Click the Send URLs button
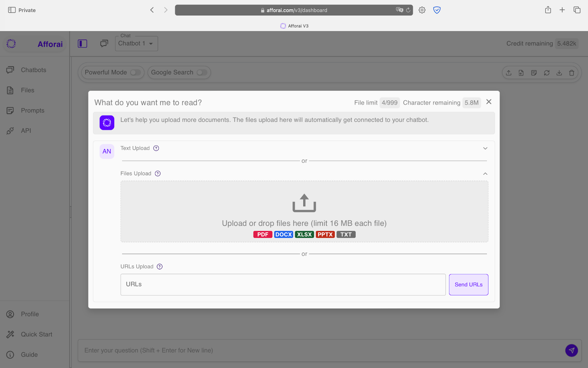Viewport: 588px width, 368px height. pos(469,284)
